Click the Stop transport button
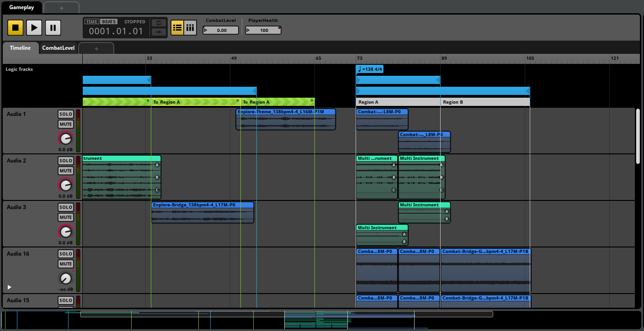644x331 pixels. 15,28
